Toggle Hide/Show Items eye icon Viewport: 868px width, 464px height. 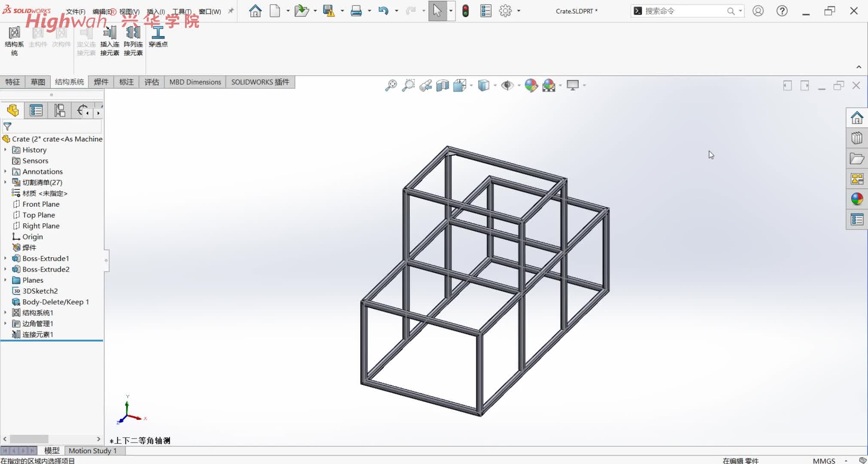(x=507, y=85)
